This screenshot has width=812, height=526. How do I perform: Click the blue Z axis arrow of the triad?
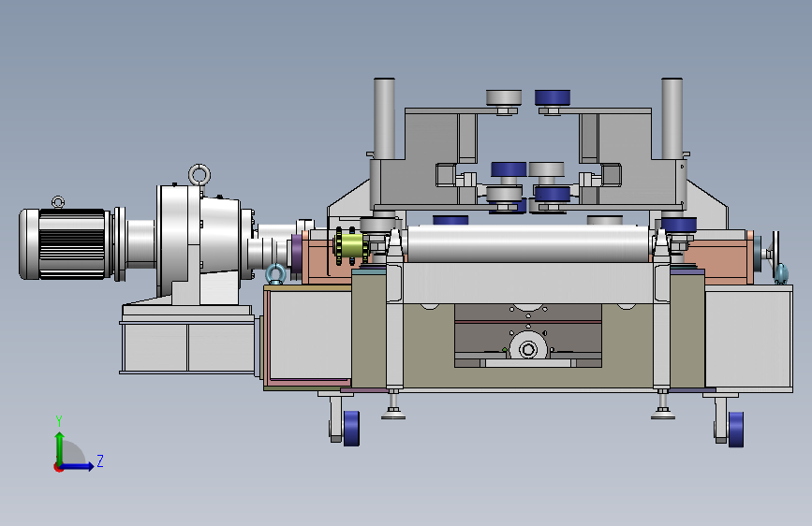click(x=78, y=466)
